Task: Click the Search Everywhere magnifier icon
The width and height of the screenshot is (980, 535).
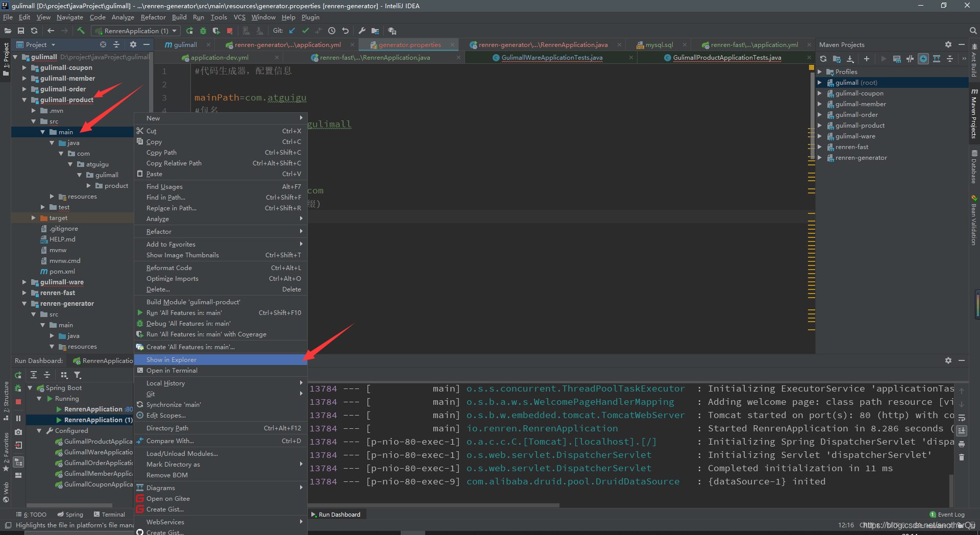Action: 973,31
